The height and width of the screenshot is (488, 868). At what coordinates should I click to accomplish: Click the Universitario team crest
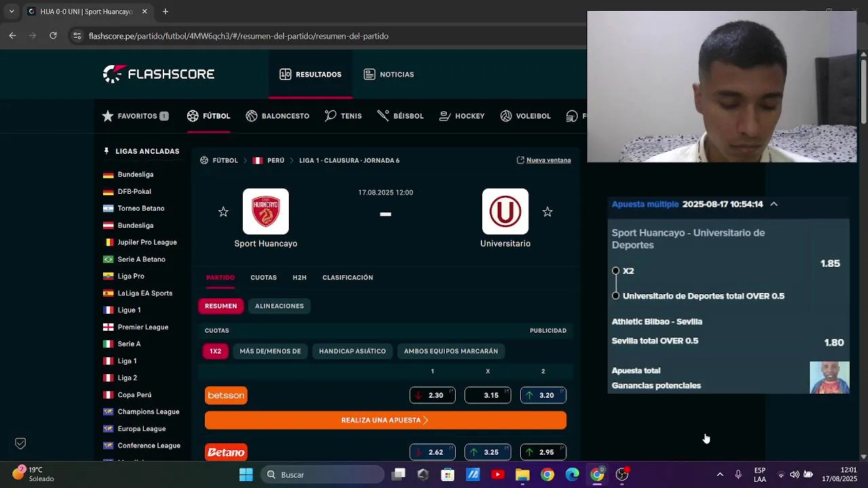[505, 211]
